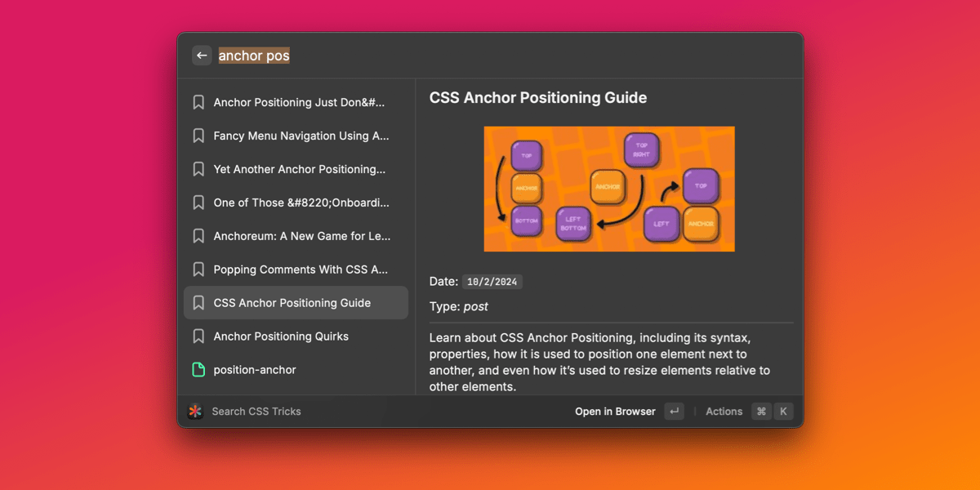Click the bookmark icon beside Popping Comments result
The image size is (980, 490).
198,269
